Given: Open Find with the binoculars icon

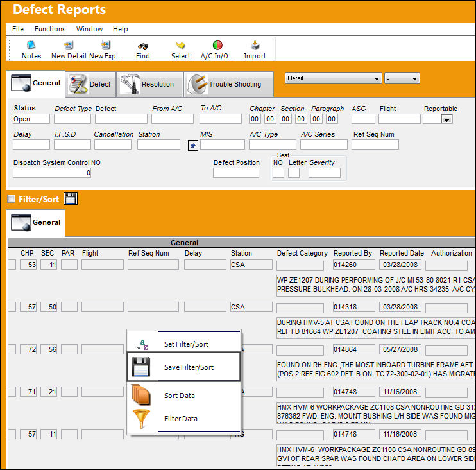Looking at the screenshot, I should [142, 46].
